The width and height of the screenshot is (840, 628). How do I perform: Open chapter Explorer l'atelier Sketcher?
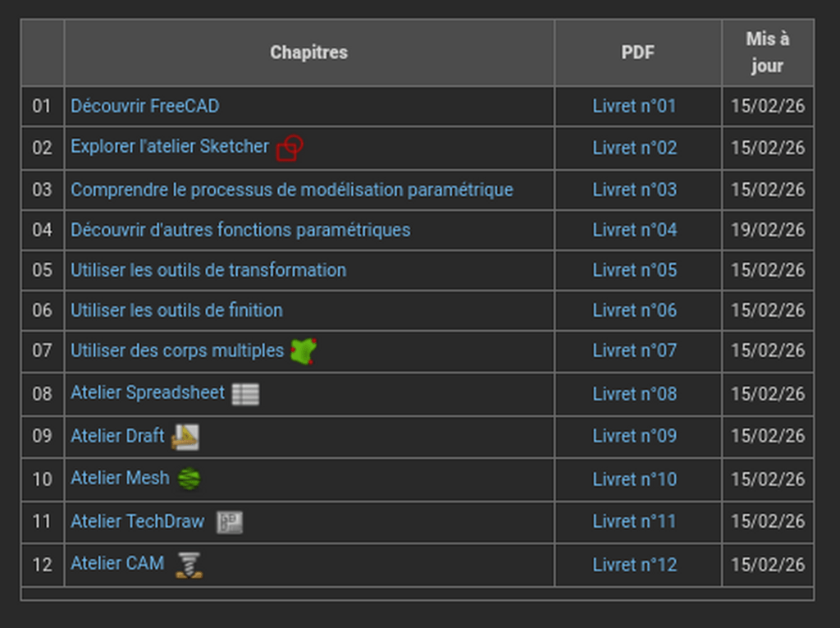click(x=169, y=146)
